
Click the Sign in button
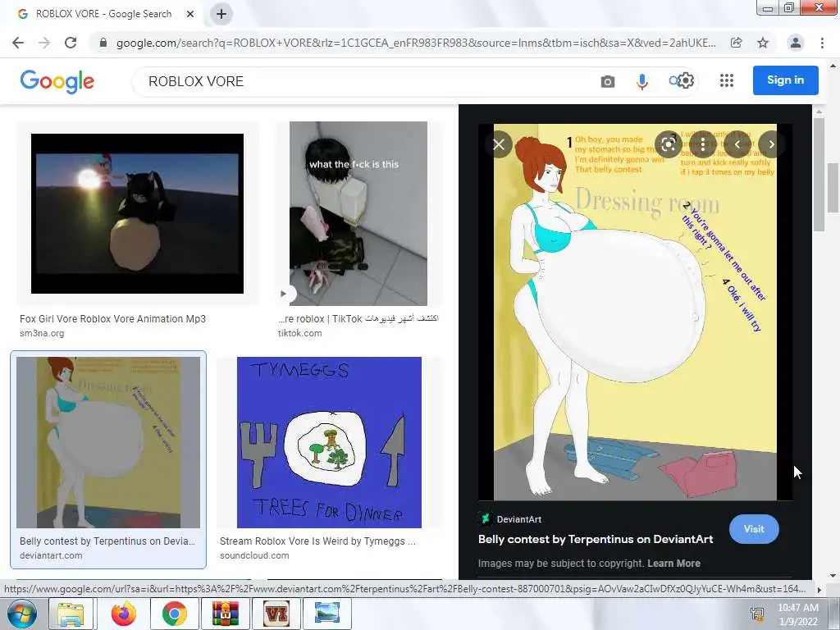pos(785,80)
